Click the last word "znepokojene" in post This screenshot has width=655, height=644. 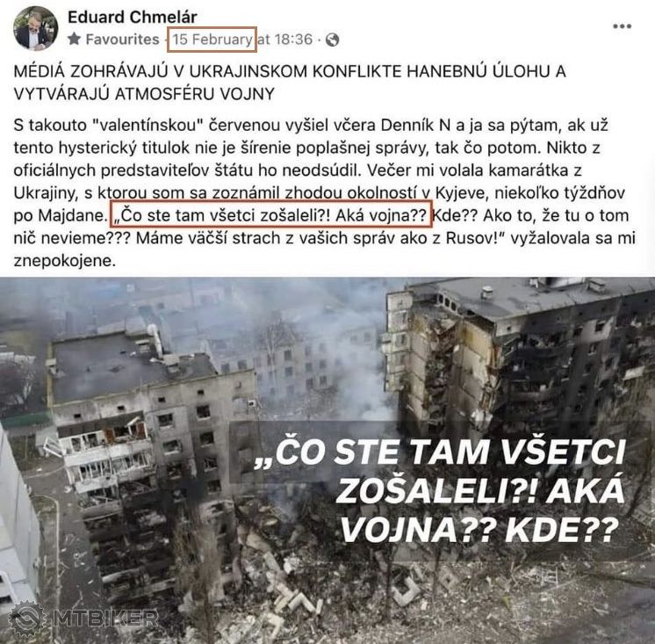65,261
